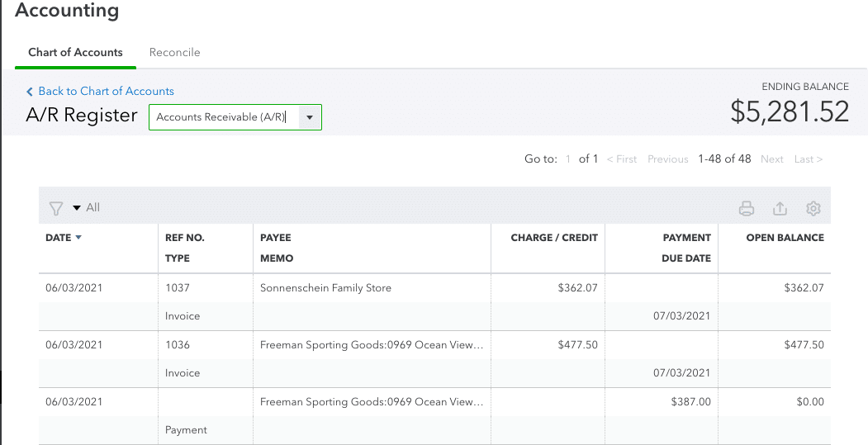Viewport: 868px width, 445px height.
Task: Click the Last page link
Action: pos(809,159)
